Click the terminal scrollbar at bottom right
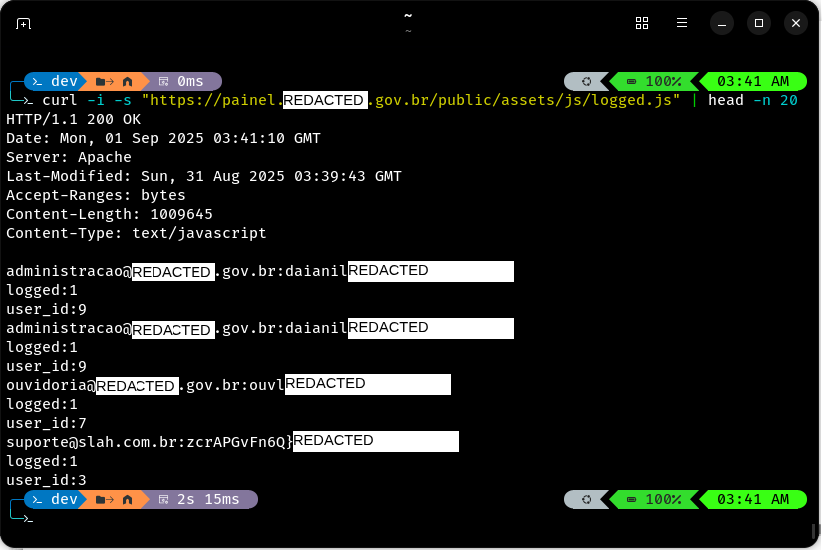Image resolution: width=822 pixels, height=550 pixels. pyautogui.click(x=814, y=531)
